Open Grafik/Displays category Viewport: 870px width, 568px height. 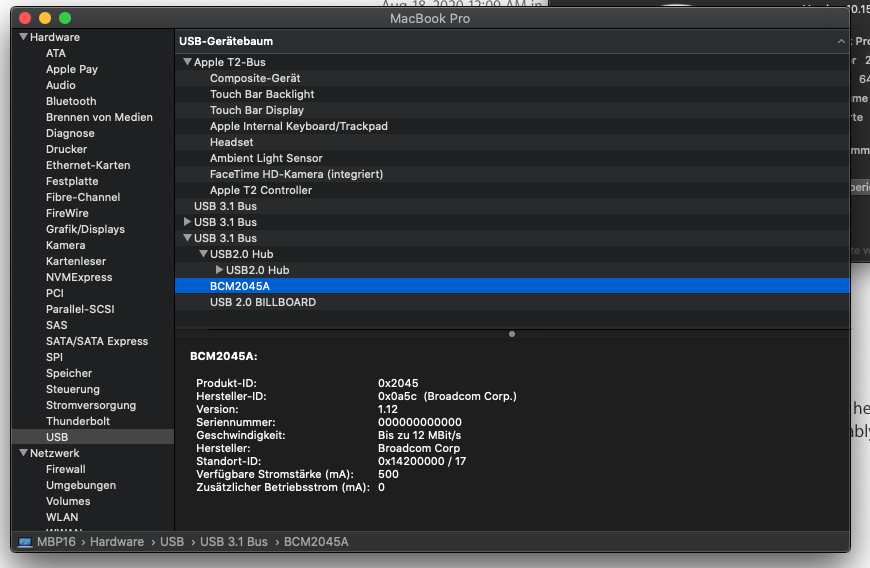pos(85,230)
